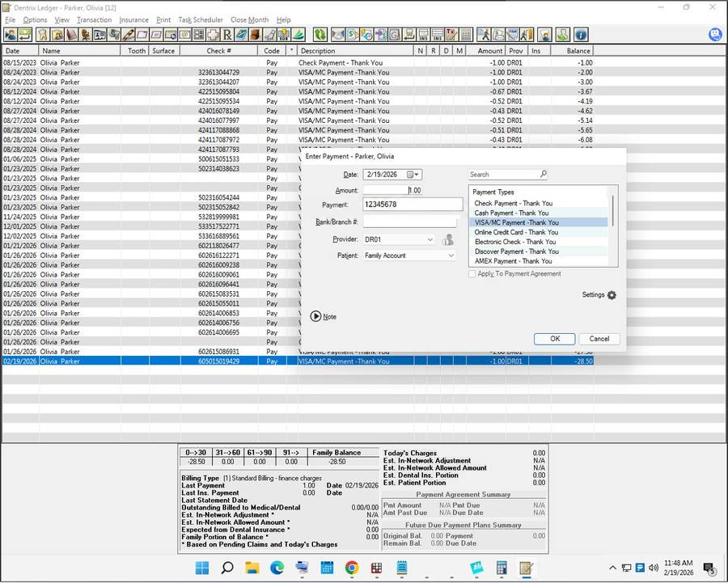
Task: Click the search magnifier in payment dialog
Action: [x=544, y=174]
